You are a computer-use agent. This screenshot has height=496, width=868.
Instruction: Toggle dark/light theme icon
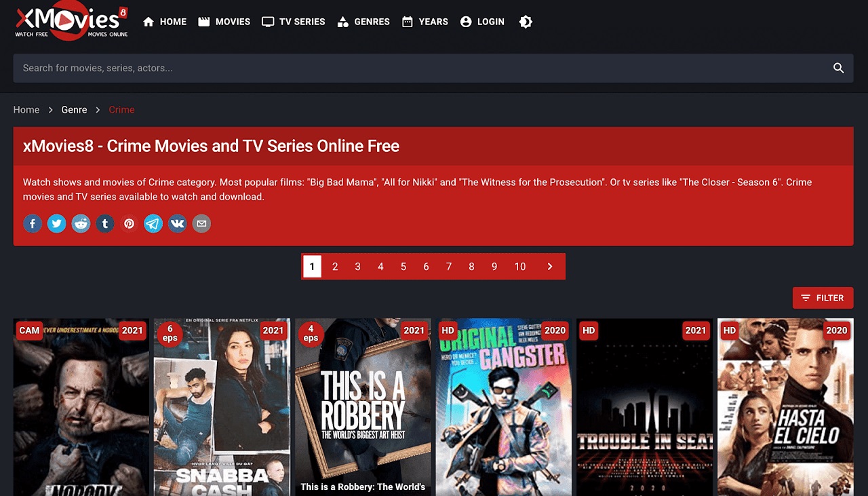tap(526, 22)
